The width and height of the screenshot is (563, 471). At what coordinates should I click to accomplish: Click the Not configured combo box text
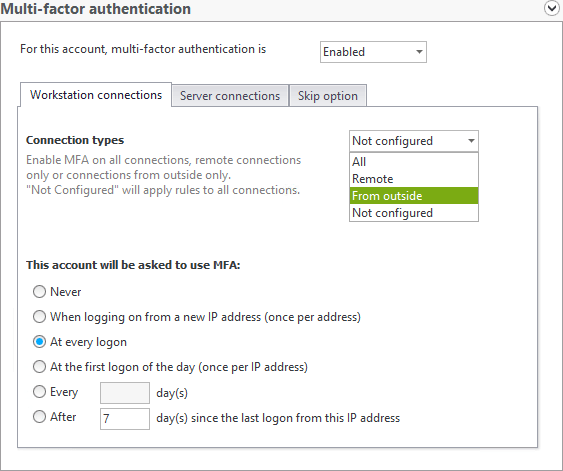[392, 141]
